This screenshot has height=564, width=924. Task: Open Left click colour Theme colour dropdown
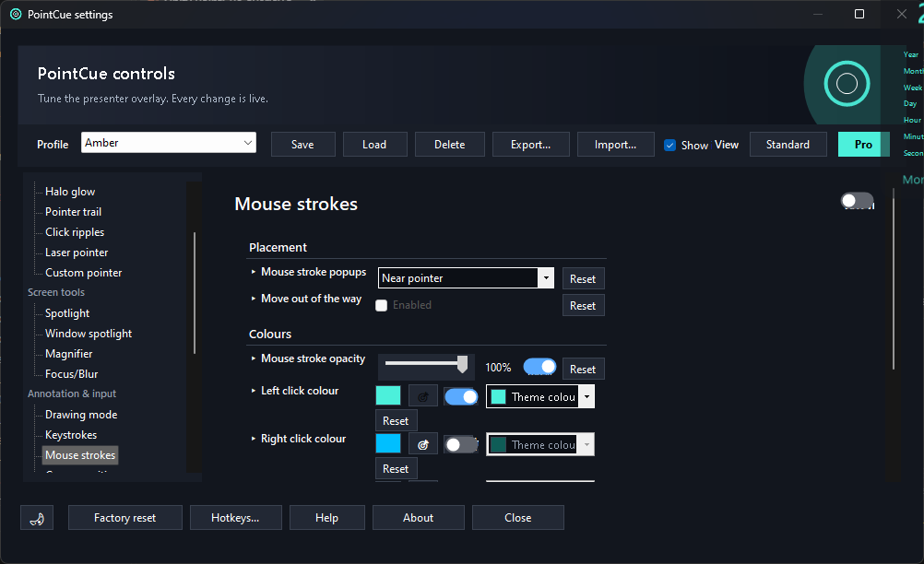539,397
